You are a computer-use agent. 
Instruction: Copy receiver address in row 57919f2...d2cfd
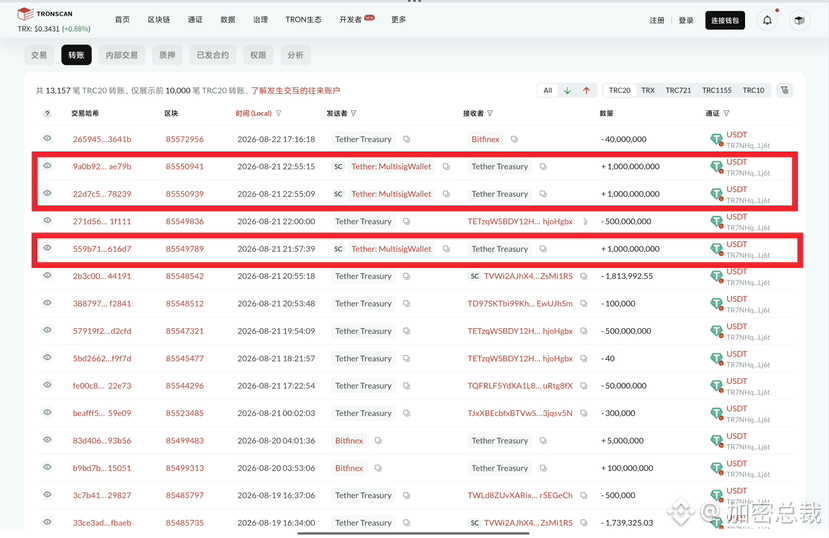pos(584,331)
